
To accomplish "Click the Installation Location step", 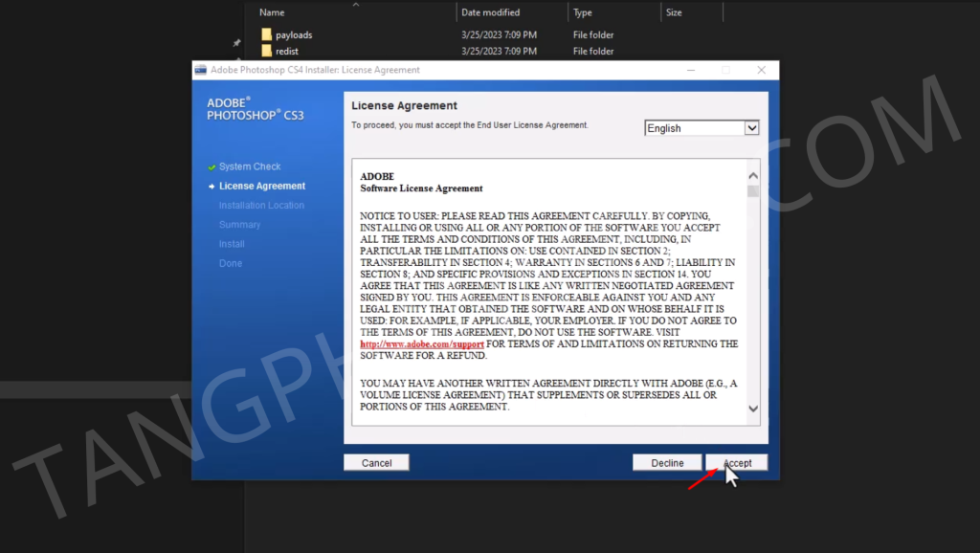I will pyautogui.click(x=261, y=205).
